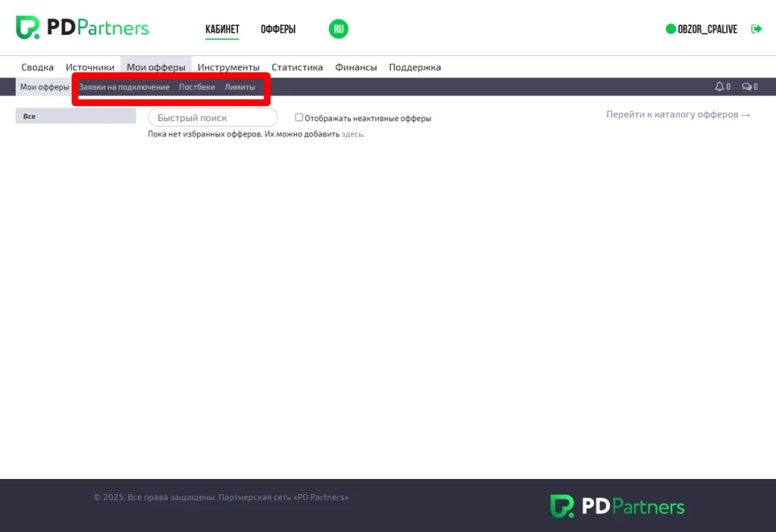Open notifications bell icon
Screen dimensions: 776x532
pyautogui.click(x=719, y=86)
